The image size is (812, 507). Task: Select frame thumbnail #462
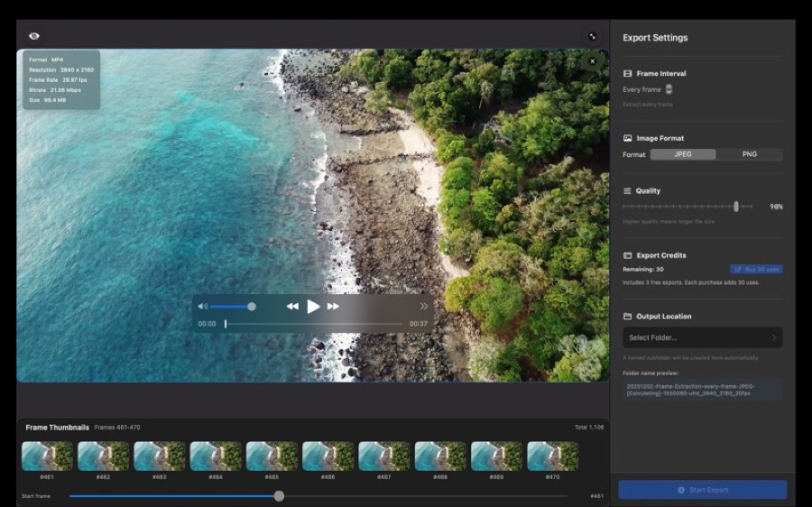(x=103, y=456)
